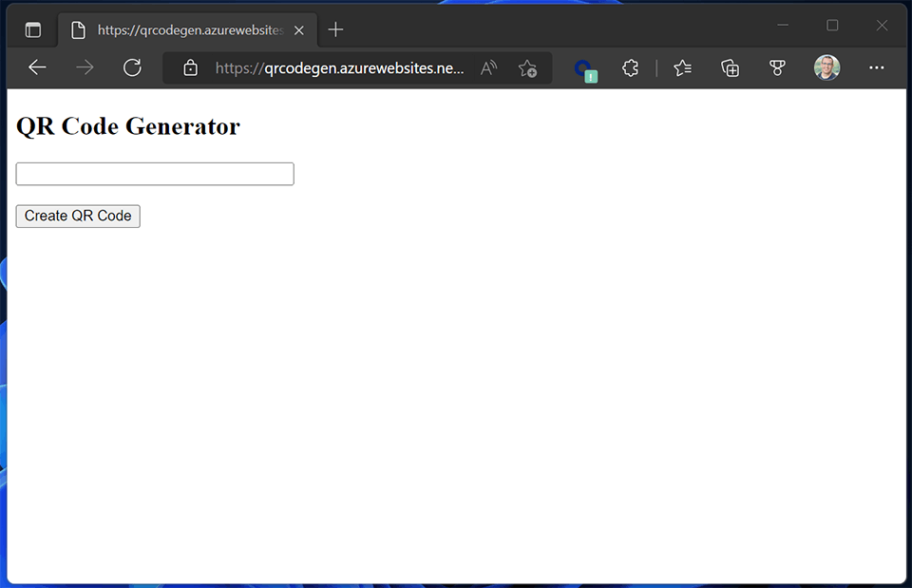
Task: Open the browser profile menu
Action: click(x=826, y=67)
